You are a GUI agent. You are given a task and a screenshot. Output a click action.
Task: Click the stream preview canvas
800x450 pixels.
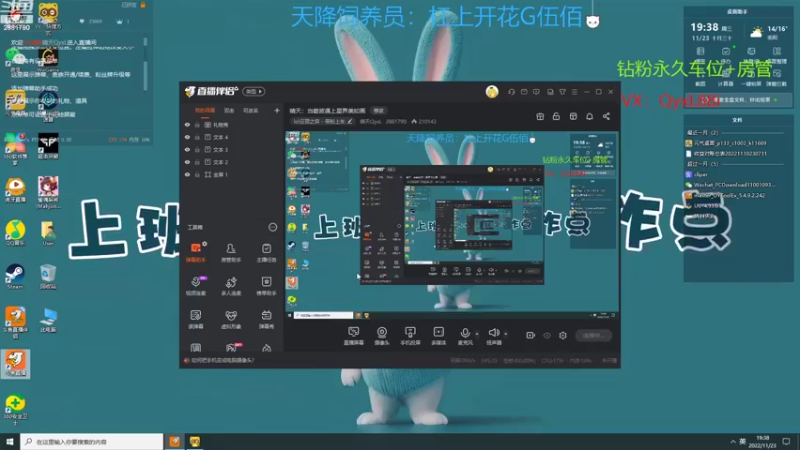point(452,225)
